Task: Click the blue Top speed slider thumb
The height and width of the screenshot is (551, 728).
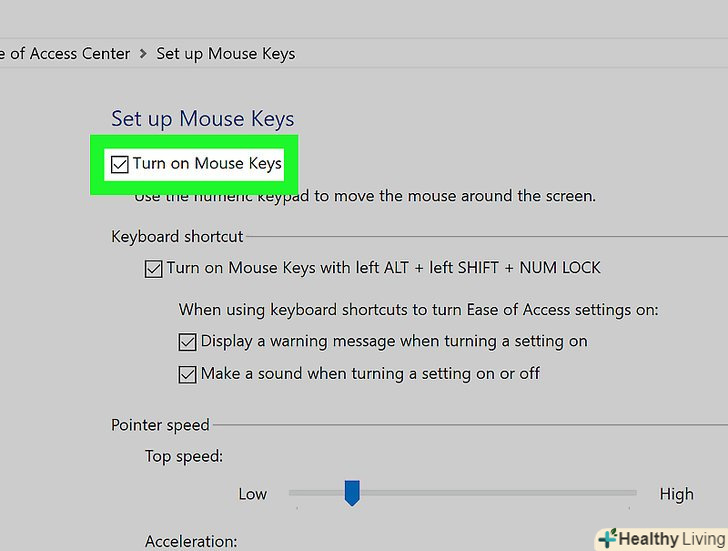Action: (352, 492)
